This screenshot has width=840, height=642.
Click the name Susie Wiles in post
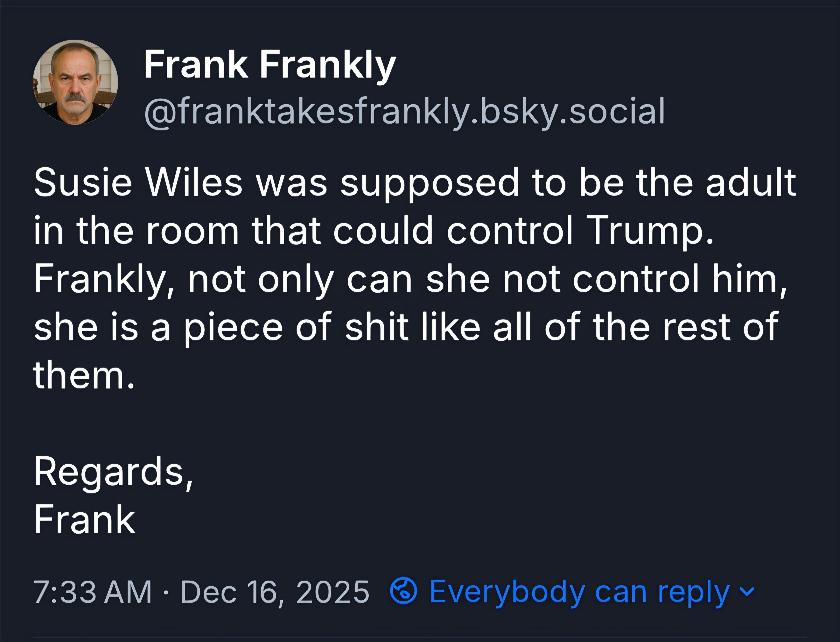(138, 182)
